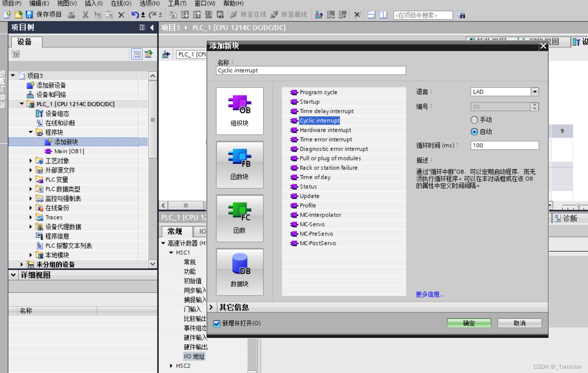Open the 编辑(E) menu
The height and width of the screenshot is (373, 588).
[x=39, y=4]
